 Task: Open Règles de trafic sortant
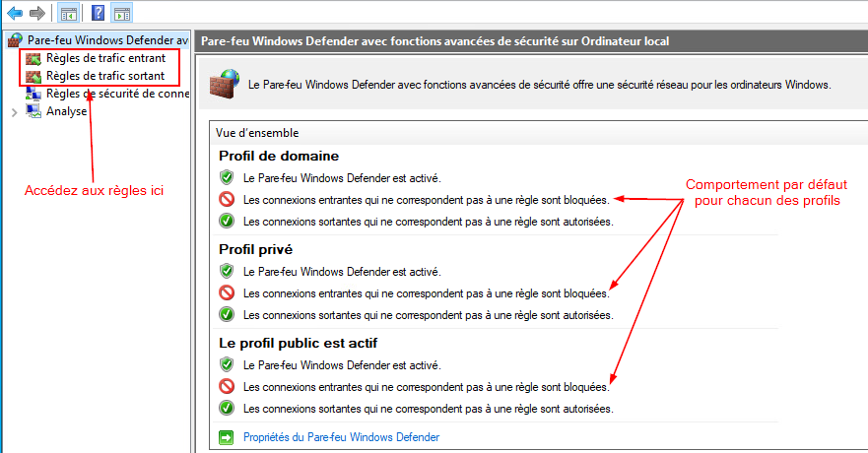coord(105,76)
